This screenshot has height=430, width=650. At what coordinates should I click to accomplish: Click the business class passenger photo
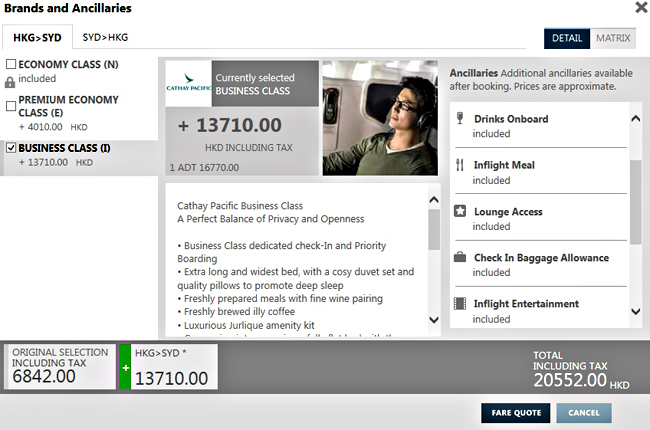[x=380, y=118]
